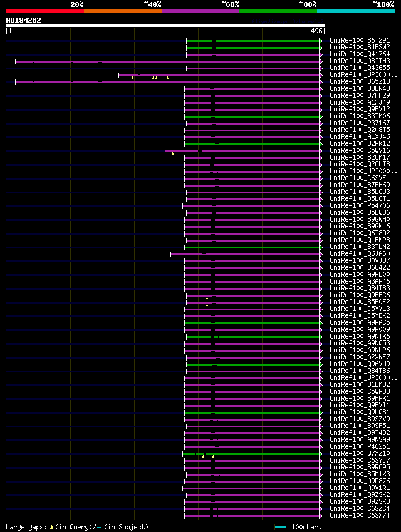
Task: Click the purple arrowhead of the UniRef100_Q65Z18 row
Action: click(321, 83)
